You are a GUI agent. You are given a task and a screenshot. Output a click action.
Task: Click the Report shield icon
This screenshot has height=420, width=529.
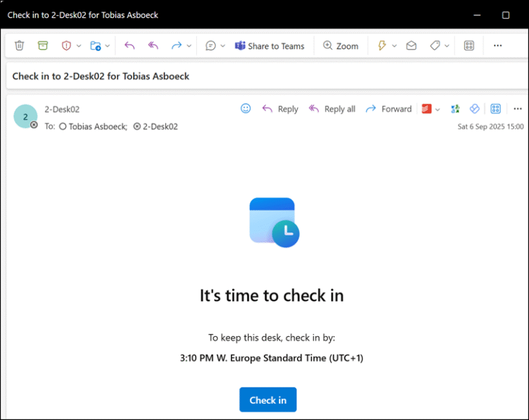pyautogui.click(x=67, y=45)
